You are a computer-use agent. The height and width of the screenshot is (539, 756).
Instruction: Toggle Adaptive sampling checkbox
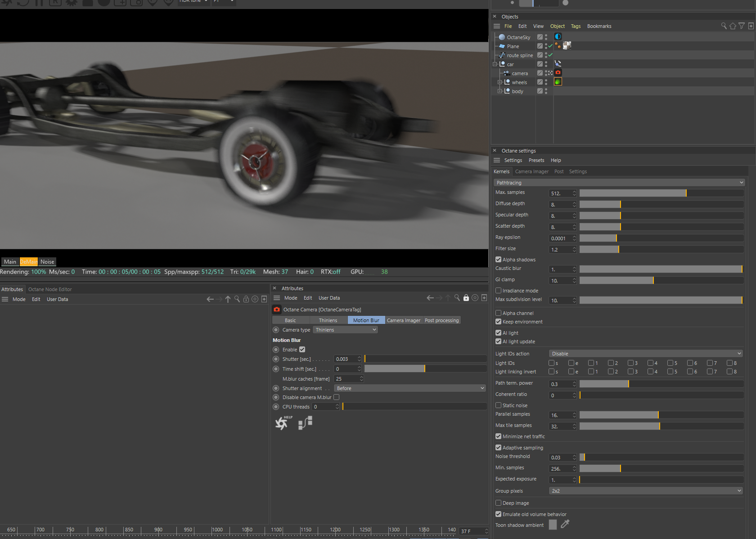click(499, 448)
